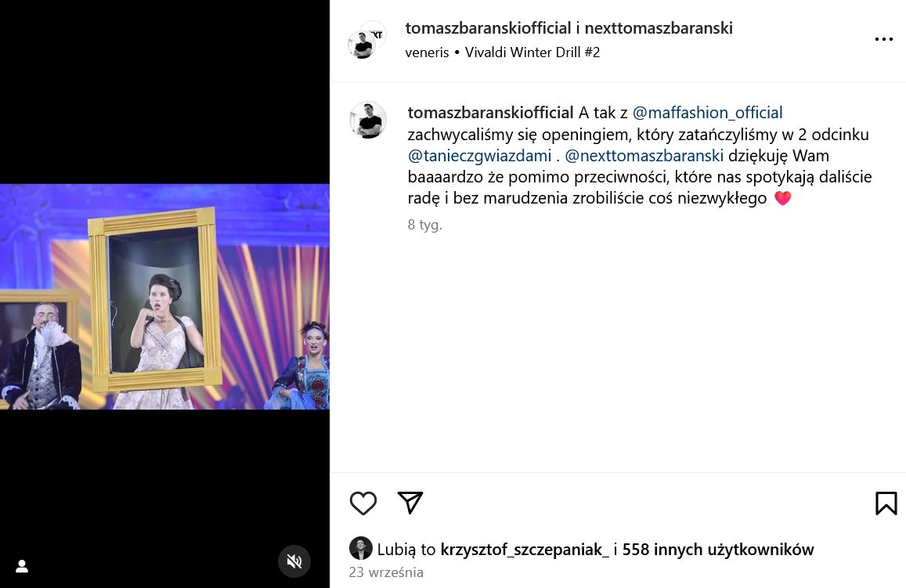Follow the @nexttomaszbaranski mention in the caption

pos(644,155)
